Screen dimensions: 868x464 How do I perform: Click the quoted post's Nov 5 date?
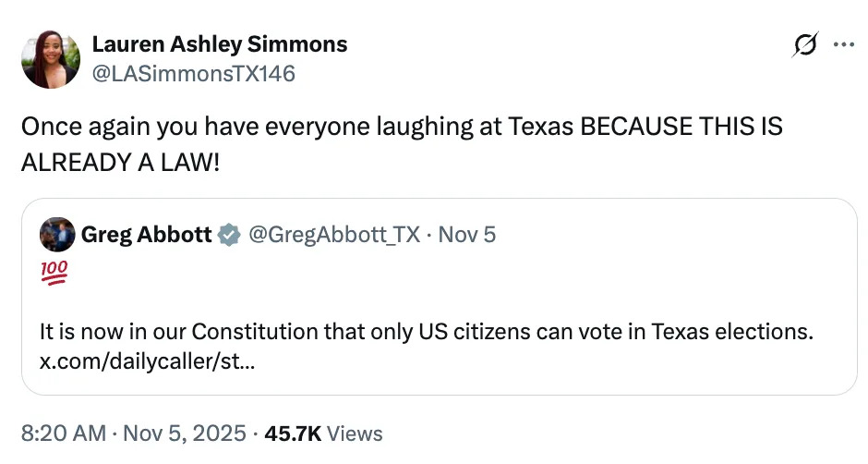click(466, 235)
